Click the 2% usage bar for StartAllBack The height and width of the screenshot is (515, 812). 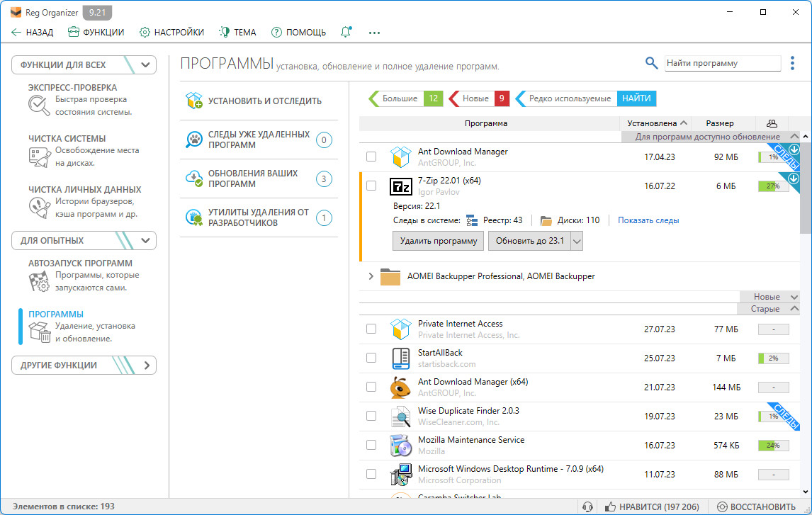773,358
